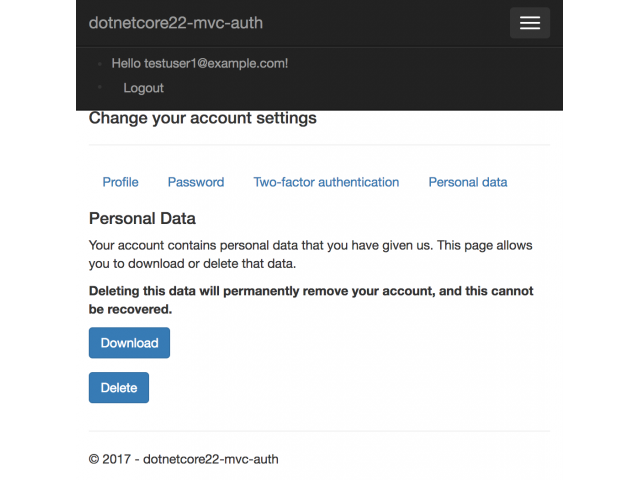Click the © 2017 footer copyright text
Image resolution: width=640 pixels, height=480 pixels.
[184, 459]
